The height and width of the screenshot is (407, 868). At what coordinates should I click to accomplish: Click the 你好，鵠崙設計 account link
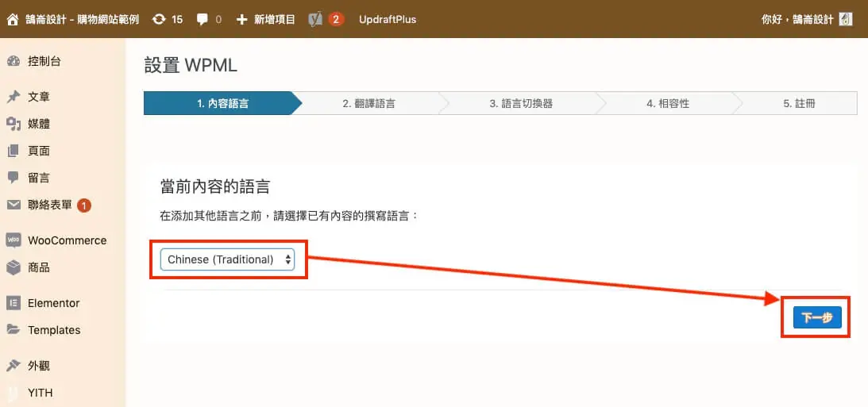(x=797, y=19)
